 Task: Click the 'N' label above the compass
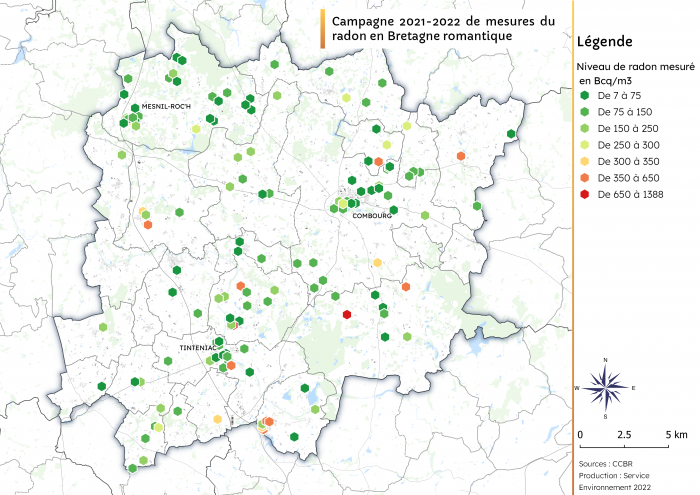pos(605,360)
